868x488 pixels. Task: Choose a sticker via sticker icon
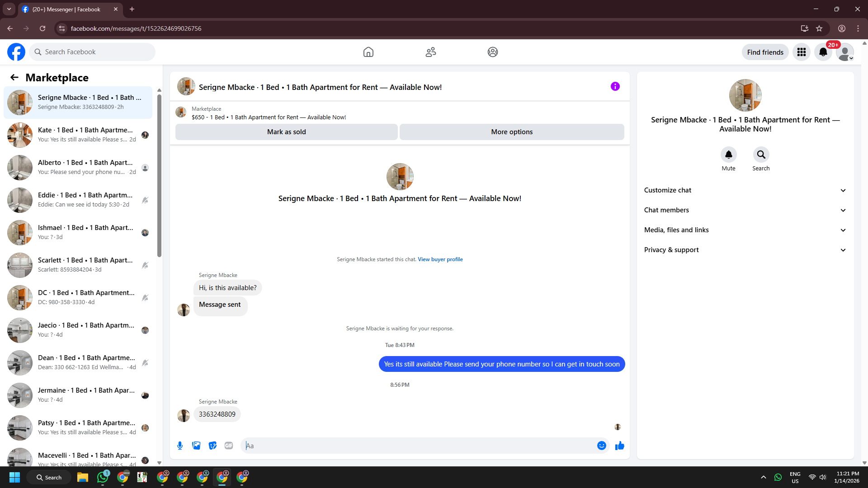[x=212, y=446]
